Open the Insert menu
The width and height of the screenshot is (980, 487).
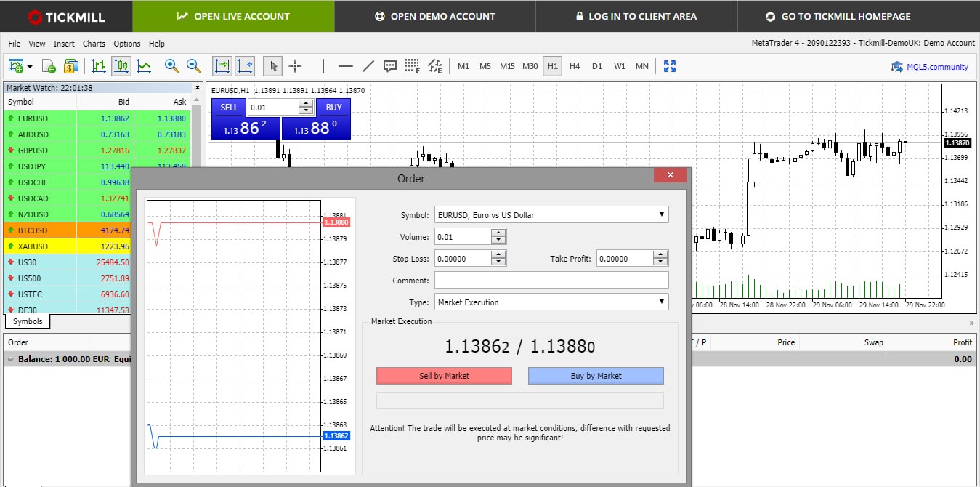click(x=64, y=44)
